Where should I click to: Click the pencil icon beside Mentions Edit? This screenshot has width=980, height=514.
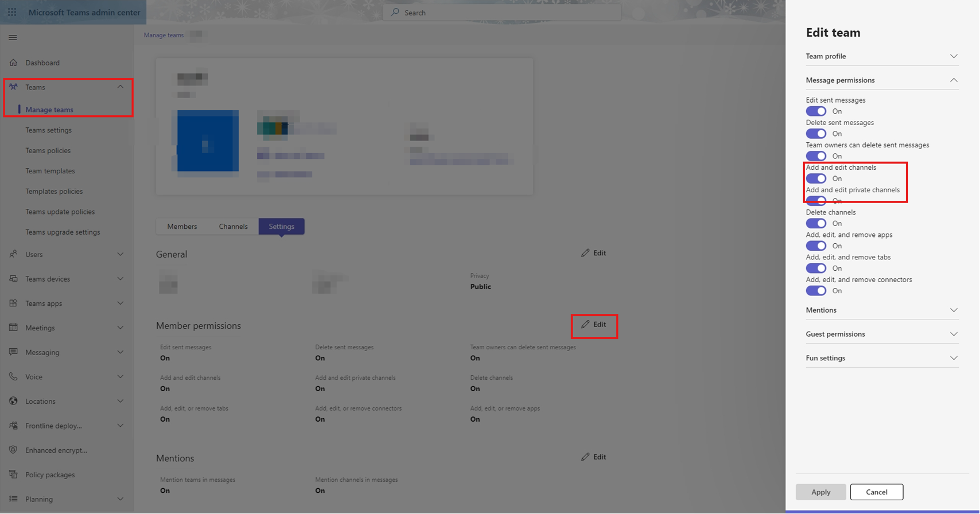point(585,457)
